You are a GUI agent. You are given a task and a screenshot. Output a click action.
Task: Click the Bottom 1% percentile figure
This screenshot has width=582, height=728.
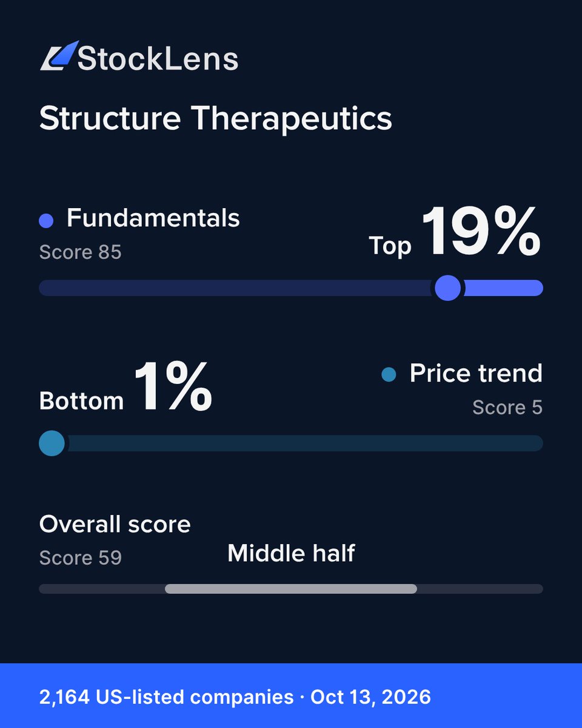125,388
